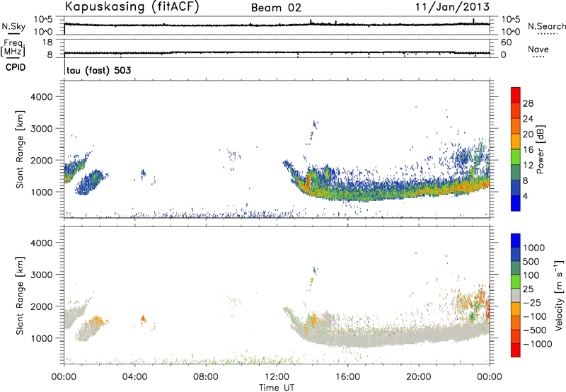Screen dimensions: 566x392
Task: Click the '08:00' time axis tick label
Action: click(206, 377)
